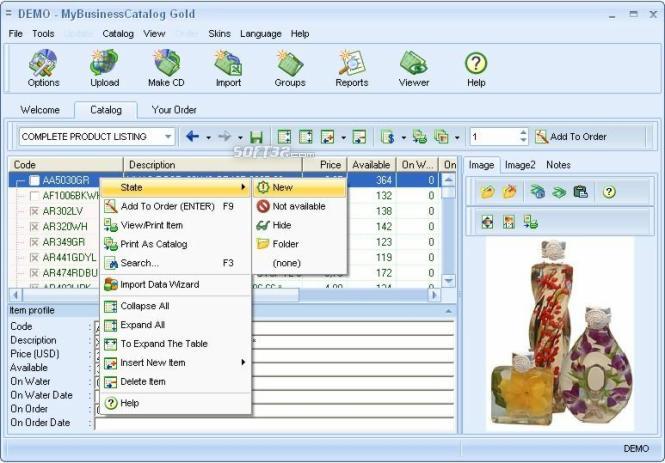Click the Make CD icon

pos(166,63)
